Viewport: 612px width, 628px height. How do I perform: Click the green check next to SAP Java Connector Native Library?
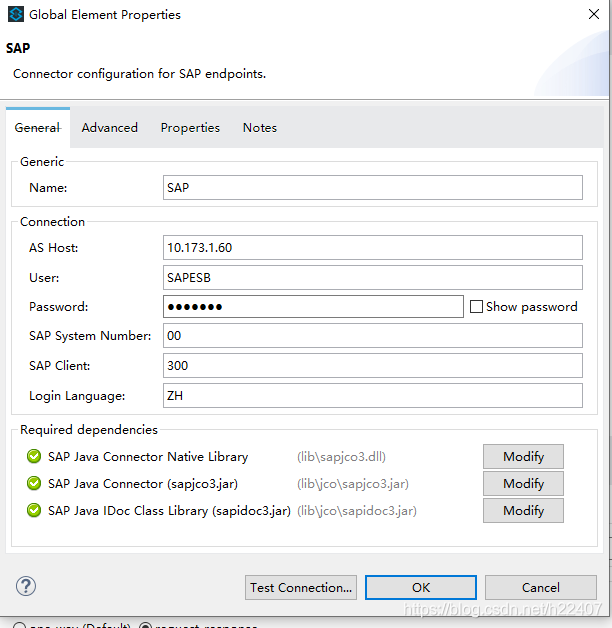(x=34, y=456)
